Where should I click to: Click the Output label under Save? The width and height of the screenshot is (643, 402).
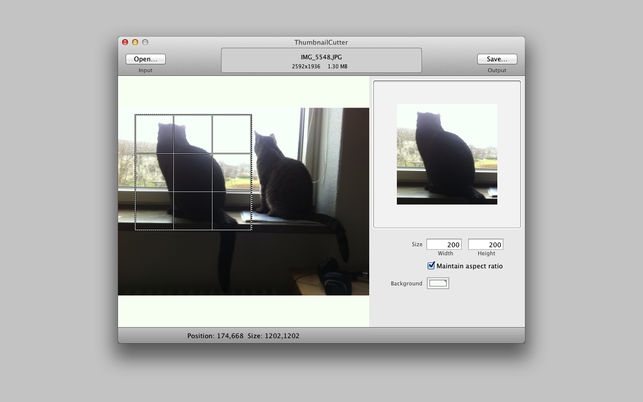pyautogui.click(x=497, y=70)
